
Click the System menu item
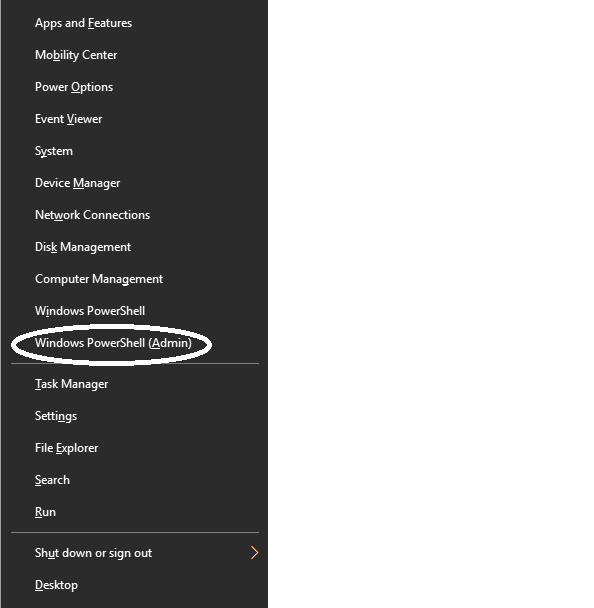pos(134,151)
